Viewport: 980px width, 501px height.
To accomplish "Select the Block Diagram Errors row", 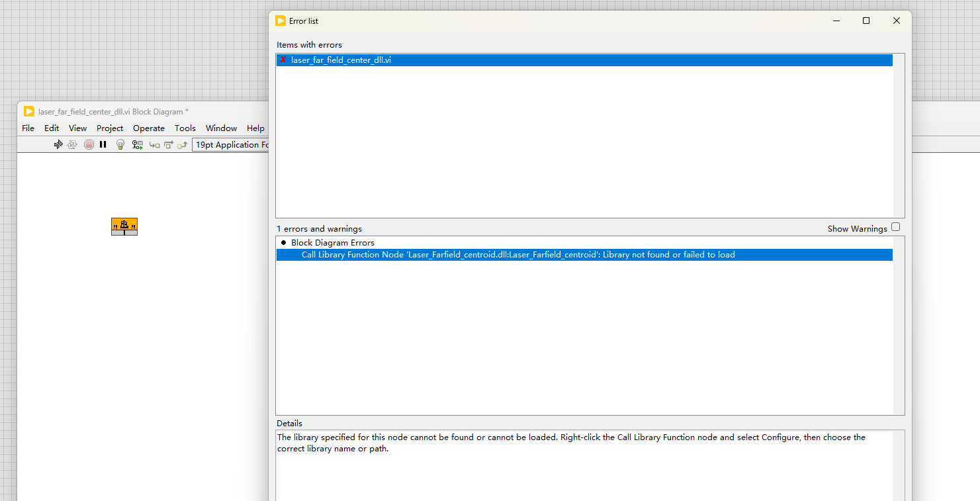I will tap(584, 243).
